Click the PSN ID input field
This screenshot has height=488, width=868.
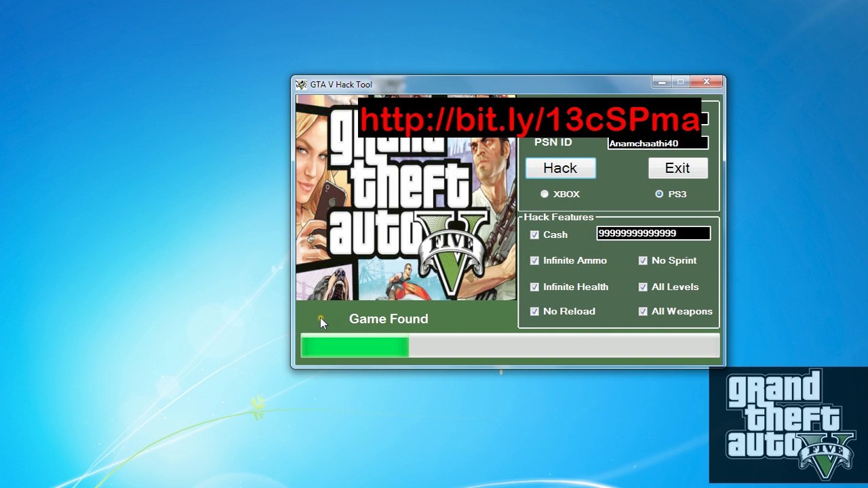658,143
